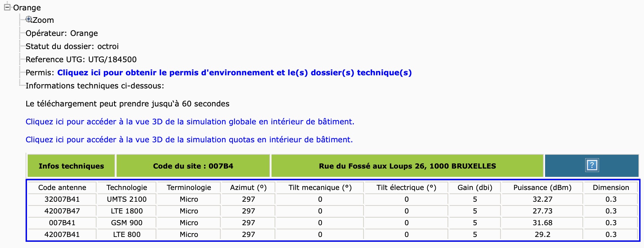Click the Informations techniques ci-dessous row
The width and height of the screenshot is (644, 248).
click(95, 86)
